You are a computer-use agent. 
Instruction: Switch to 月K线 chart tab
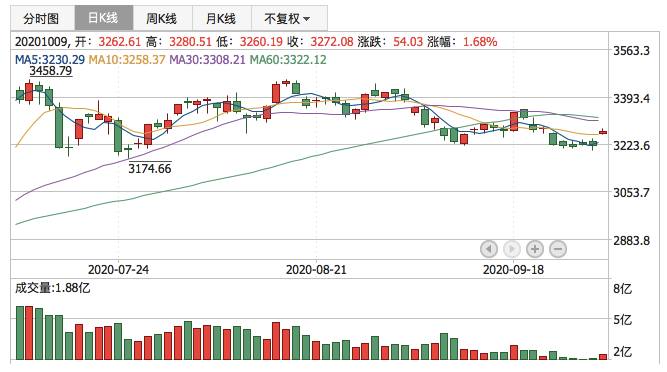coord(222,18)
